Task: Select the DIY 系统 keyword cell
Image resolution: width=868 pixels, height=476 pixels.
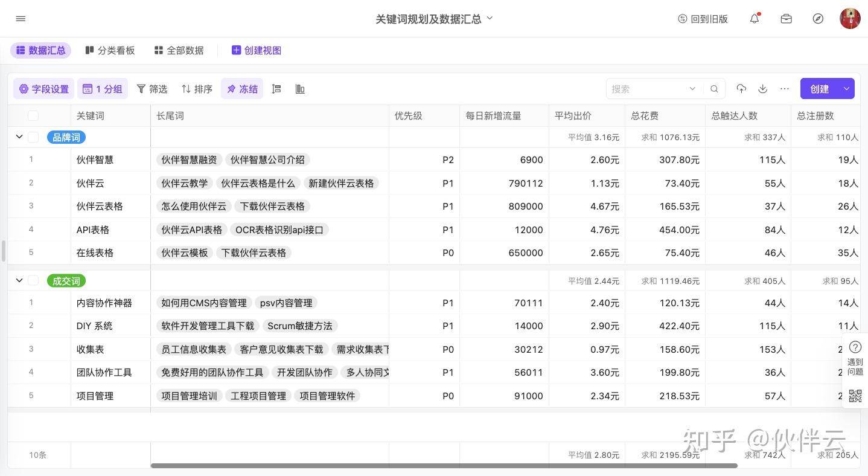Action: [110, 326]
